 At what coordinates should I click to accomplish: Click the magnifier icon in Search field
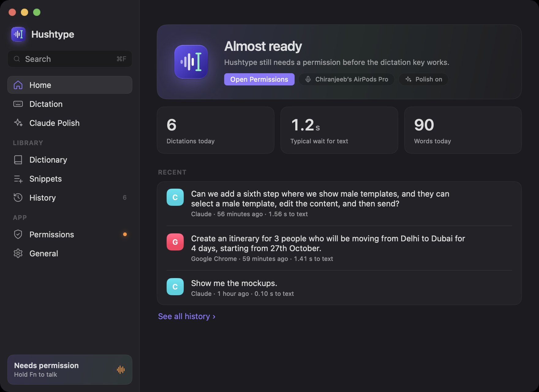click(x=17, y=59)
